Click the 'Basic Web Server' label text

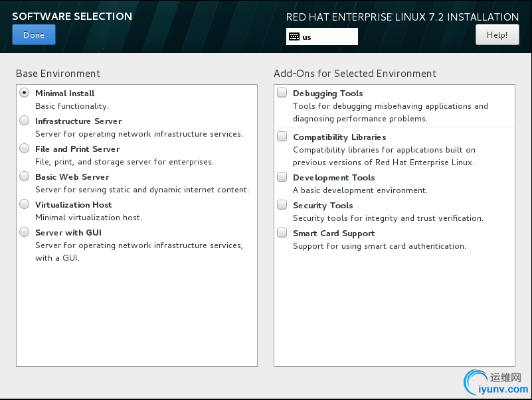[72, 177]
